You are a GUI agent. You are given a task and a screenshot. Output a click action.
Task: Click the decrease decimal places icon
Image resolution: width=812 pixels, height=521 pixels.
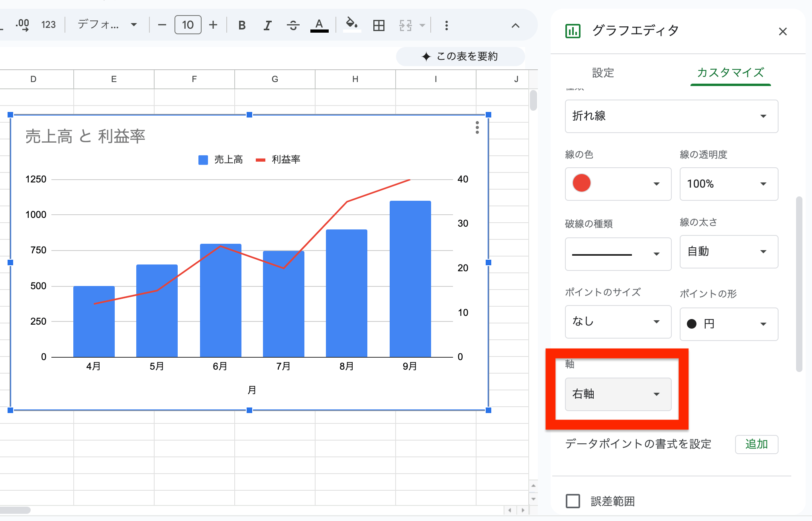(23, 25)
